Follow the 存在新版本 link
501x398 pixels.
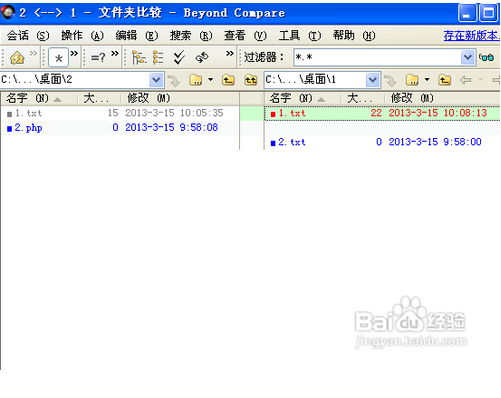click(x=471, y=35)
